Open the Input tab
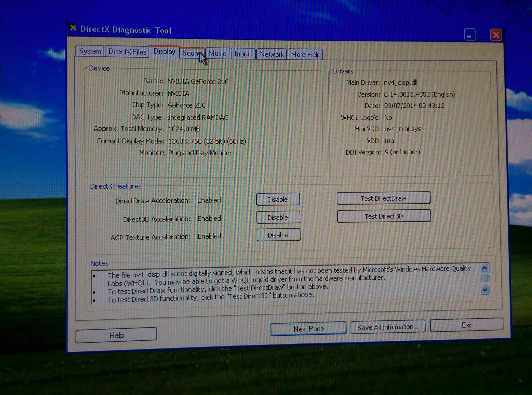532x395 pixels. pyautogui.click(x=242, y=54)
